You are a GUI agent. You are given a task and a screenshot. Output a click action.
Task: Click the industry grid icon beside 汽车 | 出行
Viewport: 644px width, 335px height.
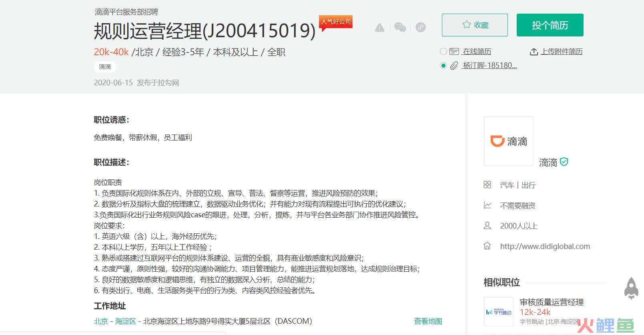coord(487,185)
